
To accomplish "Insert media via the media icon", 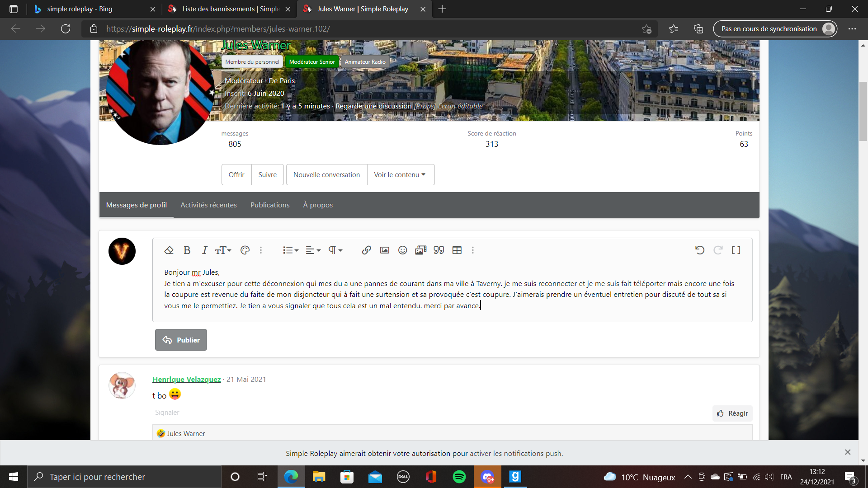I will [x=420, y=250].
